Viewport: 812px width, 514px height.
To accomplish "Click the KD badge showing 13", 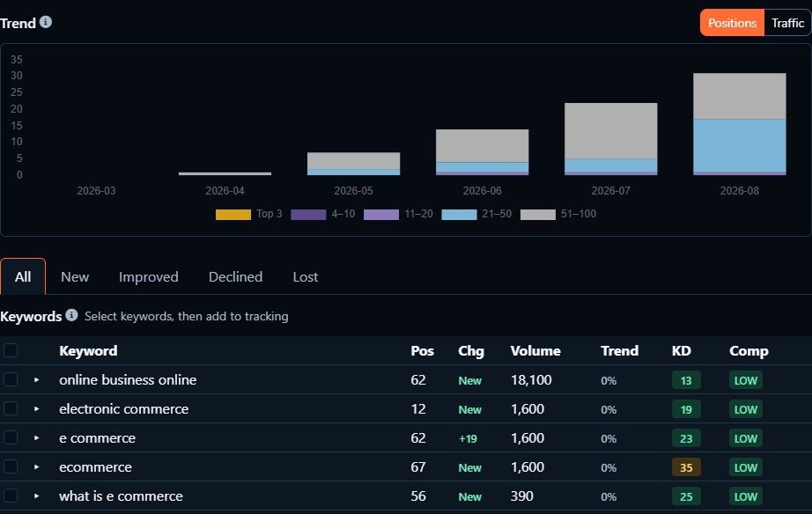I will tap(686, 380).
